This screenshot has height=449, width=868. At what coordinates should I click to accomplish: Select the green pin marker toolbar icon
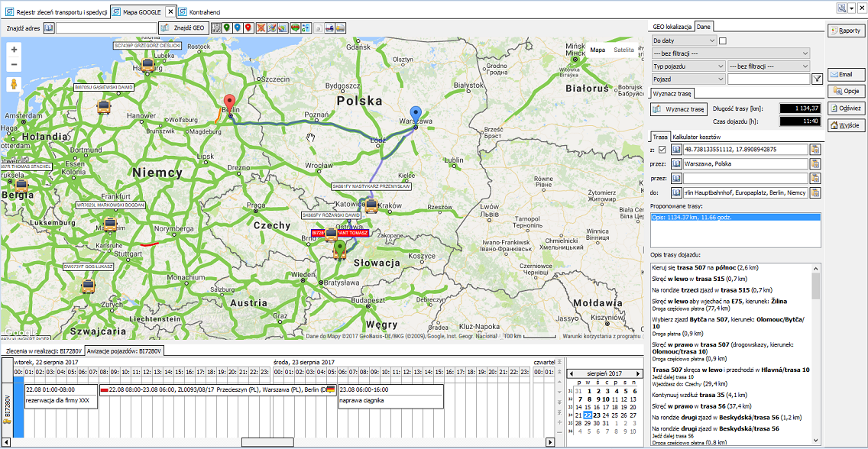pyautogui.click(x=226, y=27)
